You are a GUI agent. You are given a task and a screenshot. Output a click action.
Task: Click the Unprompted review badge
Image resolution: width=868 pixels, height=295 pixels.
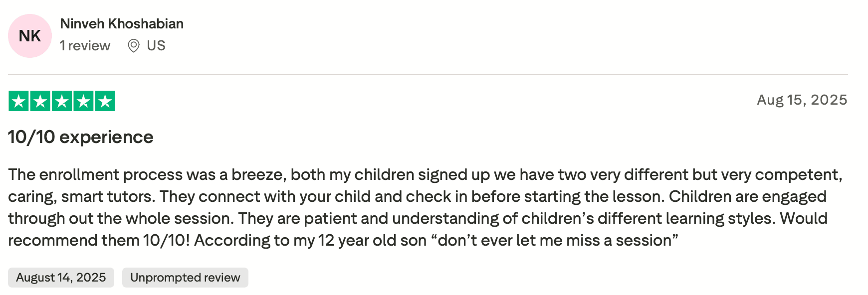(185, 278)
